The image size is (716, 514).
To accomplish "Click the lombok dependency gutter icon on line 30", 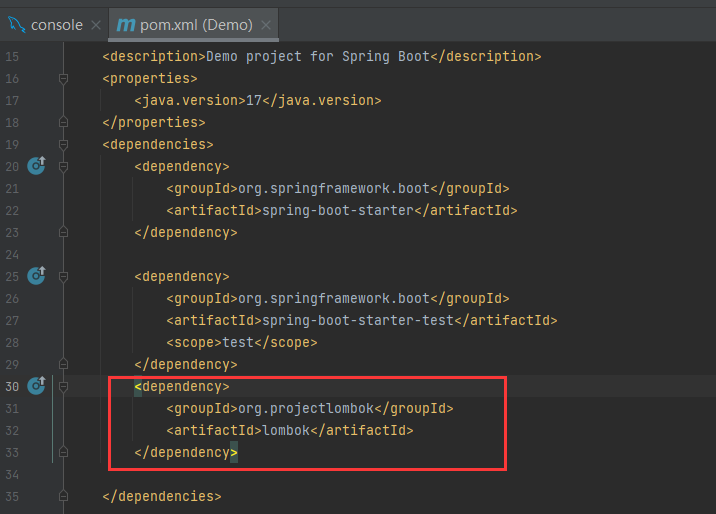I will coord(37,386).
